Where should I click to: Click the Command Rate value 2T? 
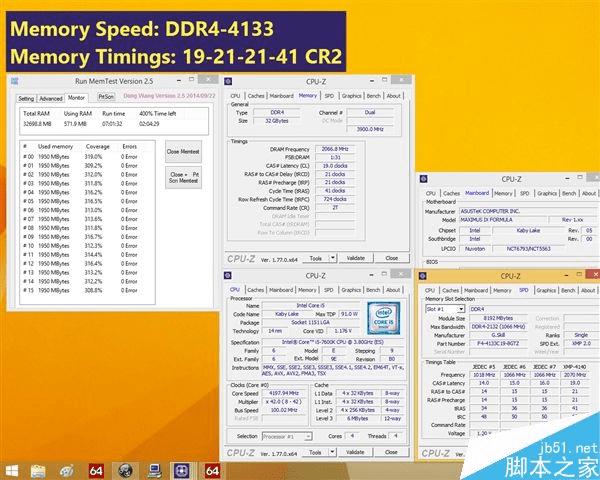click(x=335, y=207)
